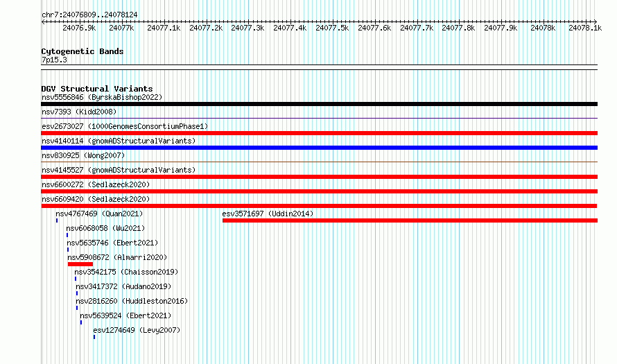This screenshot has width=617, height=364.
Task: Click the esv3571697 (Uddin2014) label
Action: point(268,214)
